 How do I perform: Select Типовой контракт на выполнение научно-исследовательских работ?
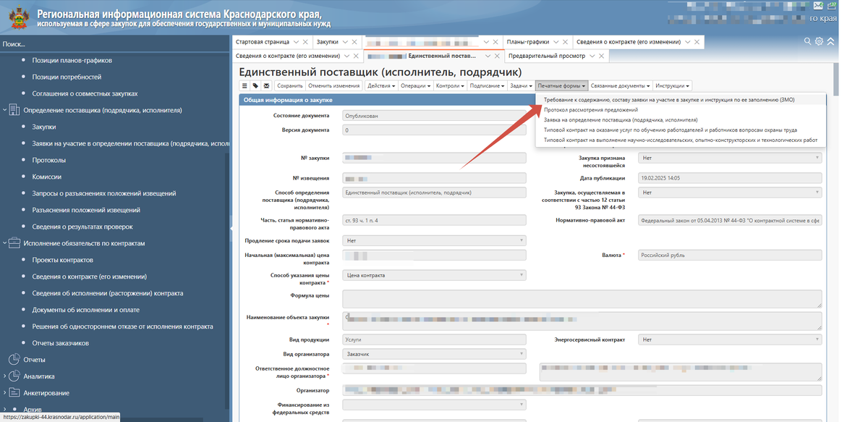point(681,140)
